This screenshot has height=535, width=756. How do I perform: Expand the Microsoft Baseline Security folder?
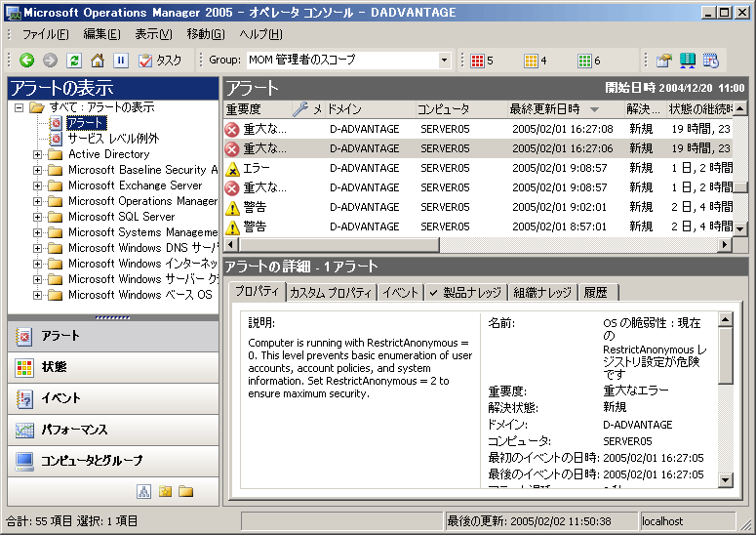(x=37, y=170)
